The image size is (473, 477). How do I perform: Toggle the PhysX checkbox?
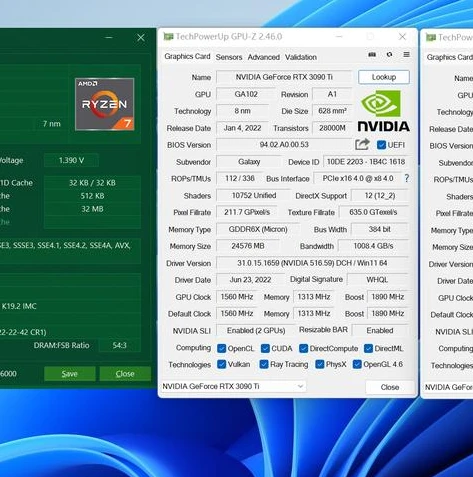click(x=320, y=364)
